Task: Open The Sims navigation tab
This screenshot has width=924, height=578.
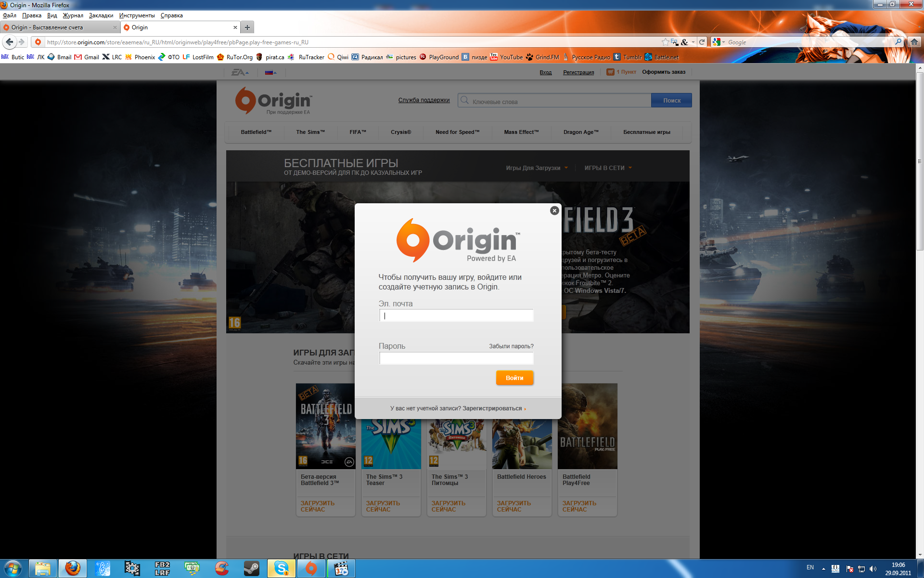Action: pos(310,132)
